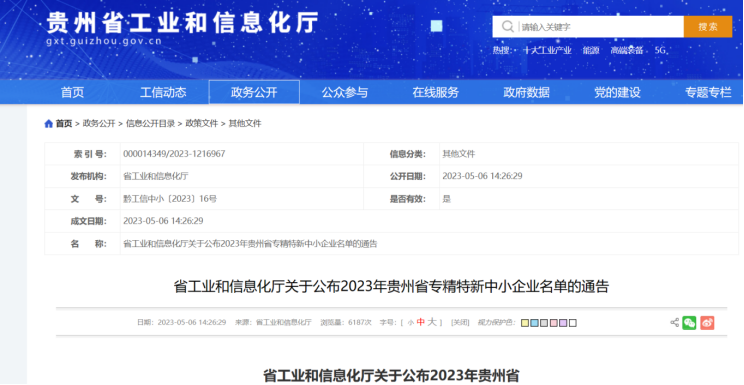Click 信息公开目录 breadcrumb link
Image resolution: width=744 pixels, height=385 pixels.
tap(150, 124)
